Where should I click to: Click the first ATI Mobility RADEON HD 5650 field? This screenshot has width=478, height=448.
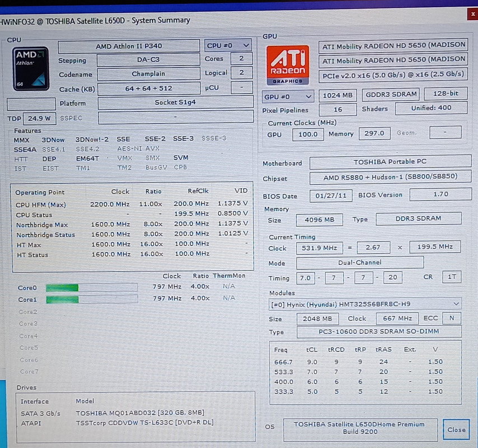(393, 46)
